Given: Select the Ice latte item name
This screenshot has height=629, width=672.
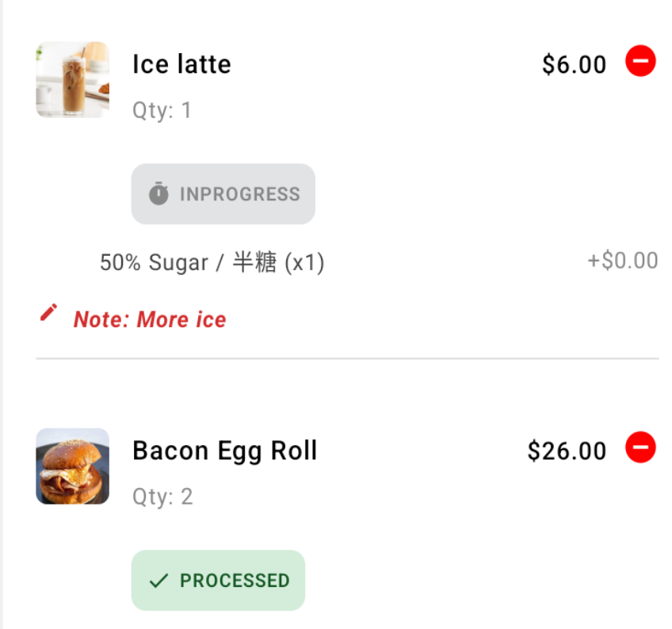Looking at the screenshot, I should tap(181, 64).
